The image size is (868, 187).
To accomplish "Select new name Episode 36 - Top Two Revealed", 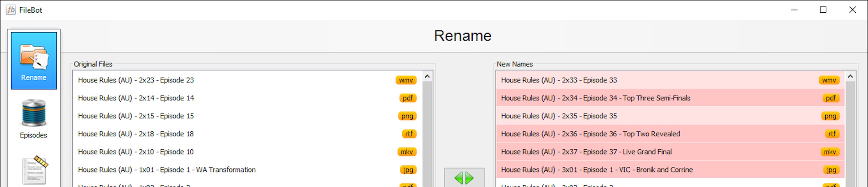I will point(671,134).
